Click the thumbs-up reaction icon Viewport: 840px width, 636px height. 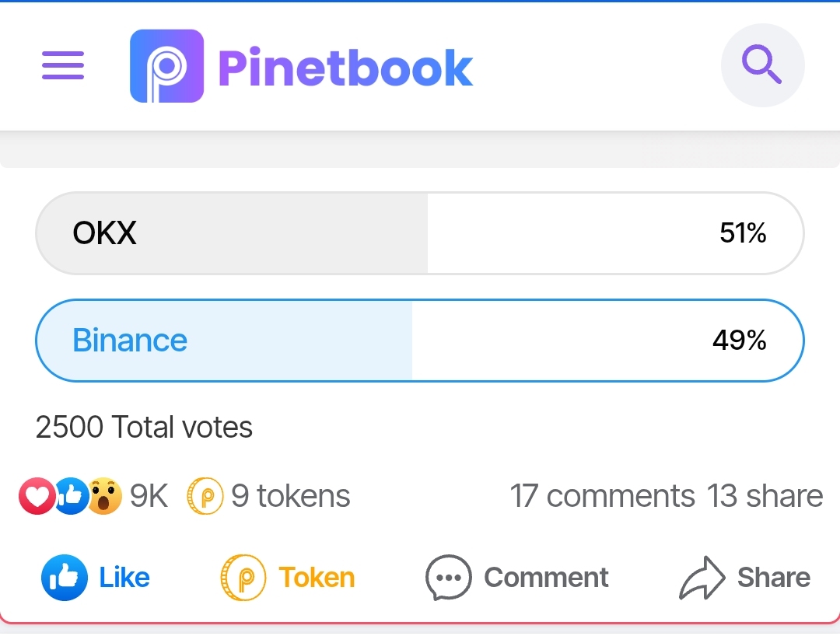(72, 496)
